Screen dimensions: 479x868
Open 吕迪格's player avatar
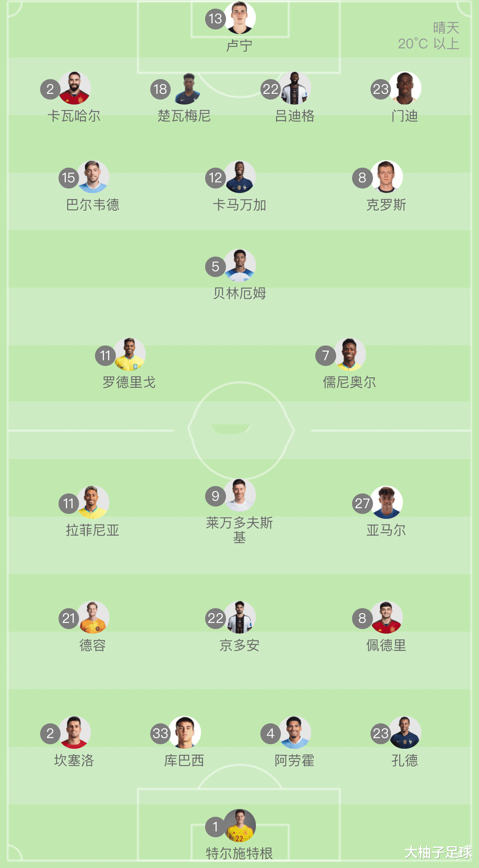tap(294, 88)
